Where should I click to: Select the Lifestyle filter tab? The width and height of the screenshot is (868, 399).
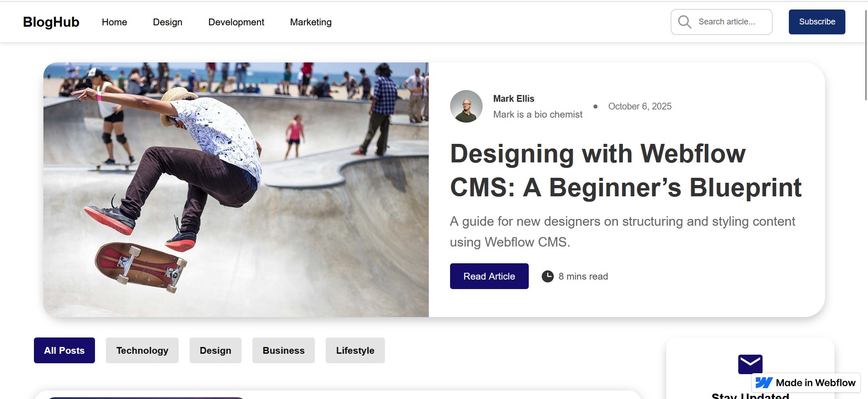pyautogui.click(x=355, y=351)
